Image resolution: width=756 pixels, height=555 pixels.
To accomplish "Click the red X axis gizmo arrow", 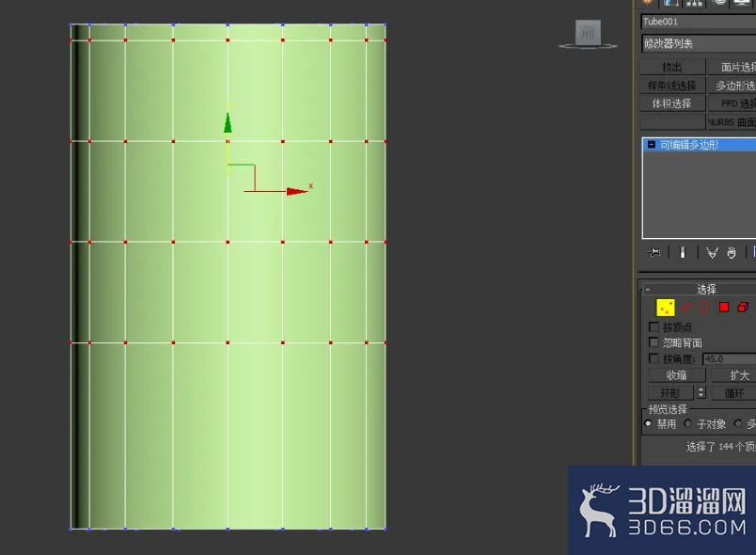I will 296,192.
